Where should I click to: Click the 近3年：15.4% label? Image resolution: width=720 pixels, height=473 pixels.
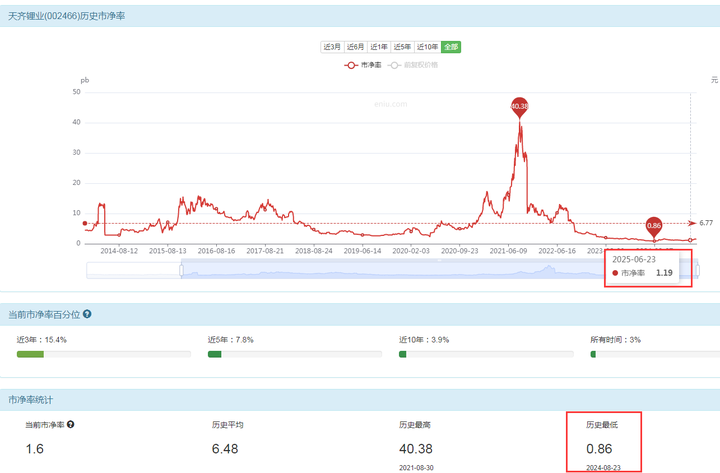[x=42, y=340]
